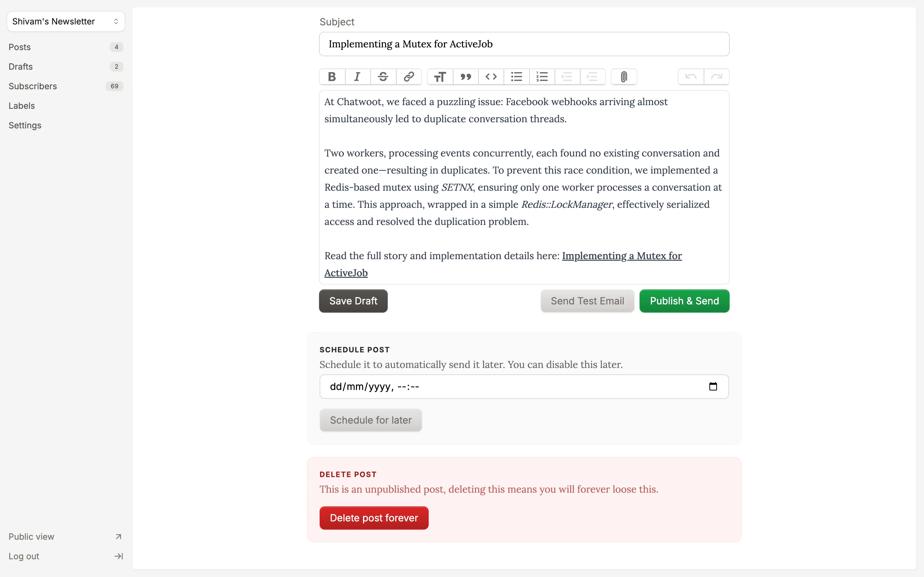
Task: Open the Implementing a Mutex for ActiveJob link
Action: [621, 256]
